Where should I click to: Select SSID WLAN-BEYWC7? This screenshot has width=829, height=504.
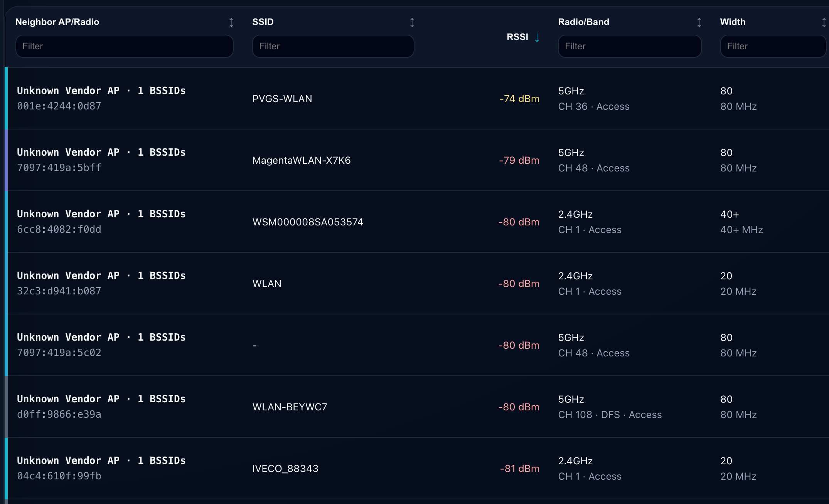290,407
